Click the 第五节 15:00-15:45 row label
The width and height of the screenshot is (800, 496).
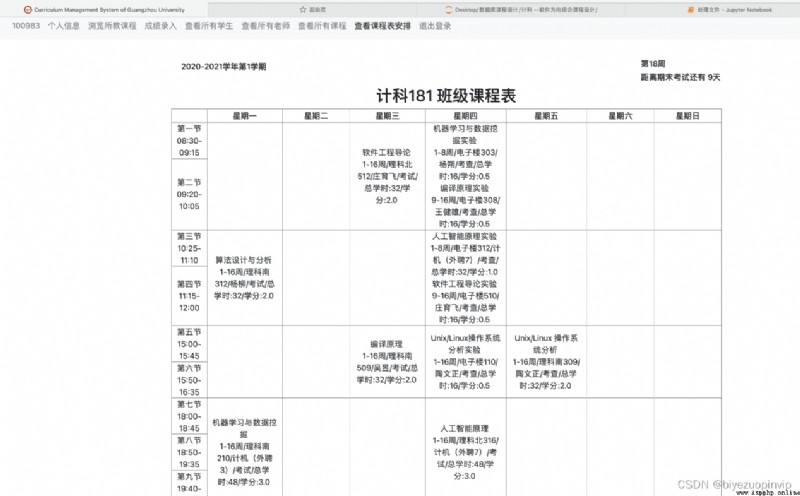pyautogui.click(x=189, y=344)
